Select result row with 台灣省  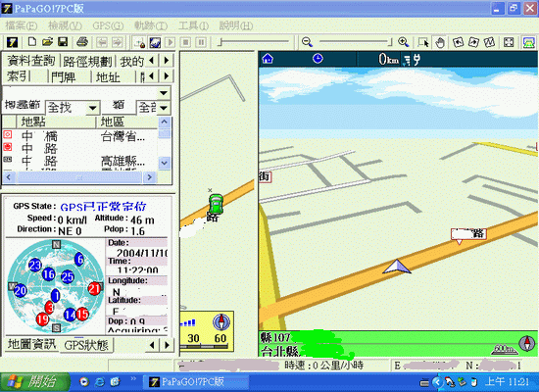pyautogui.click(x=79, y=136)
